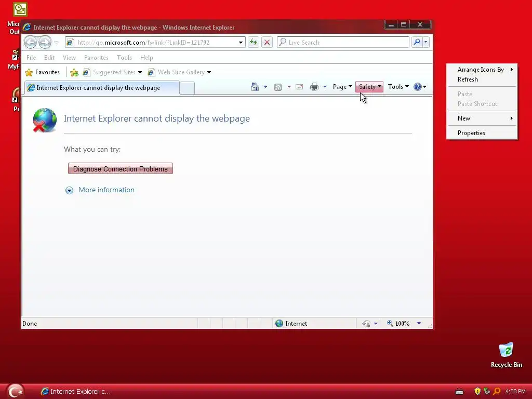Click the globe with red X error icon
Screen dimensions: 532x399
click(45, 120)
